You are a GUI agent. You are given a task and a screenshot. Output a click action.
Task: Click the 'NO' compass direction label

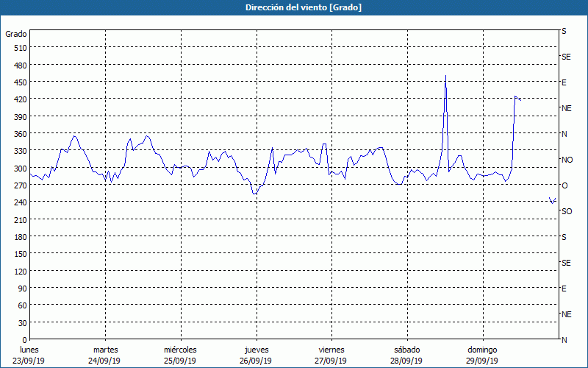pyautogui.click(x=567, y=160)
